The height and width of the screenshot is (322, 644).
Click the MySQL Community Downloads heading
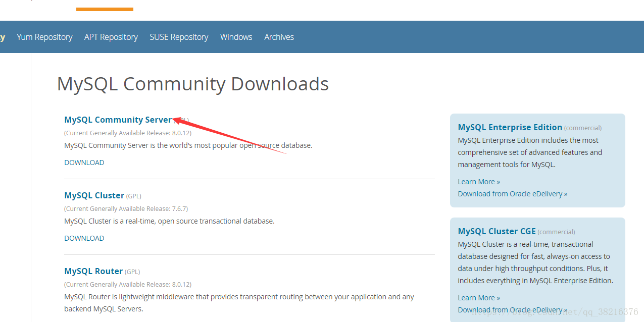click(192, 84)
